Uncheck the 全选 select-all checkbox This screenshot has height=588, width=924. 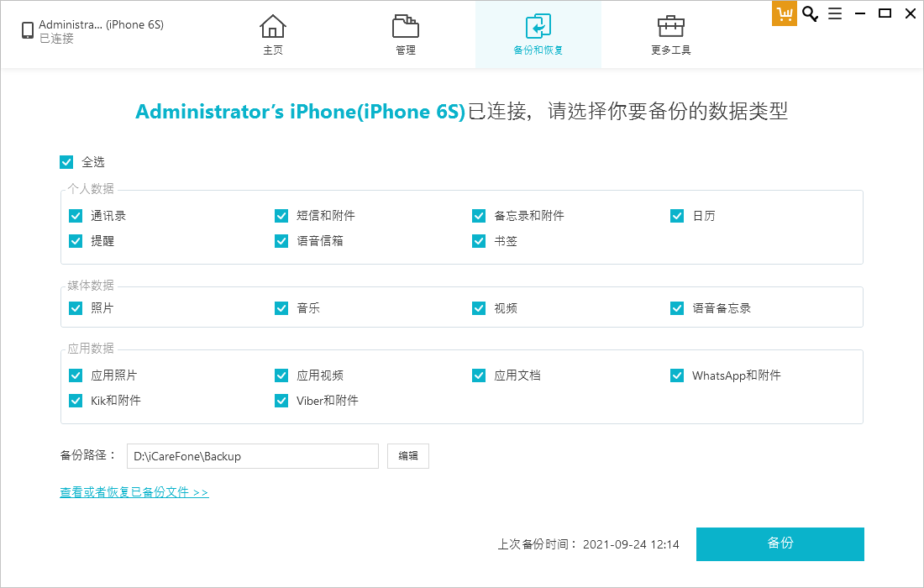pos(66,161)
